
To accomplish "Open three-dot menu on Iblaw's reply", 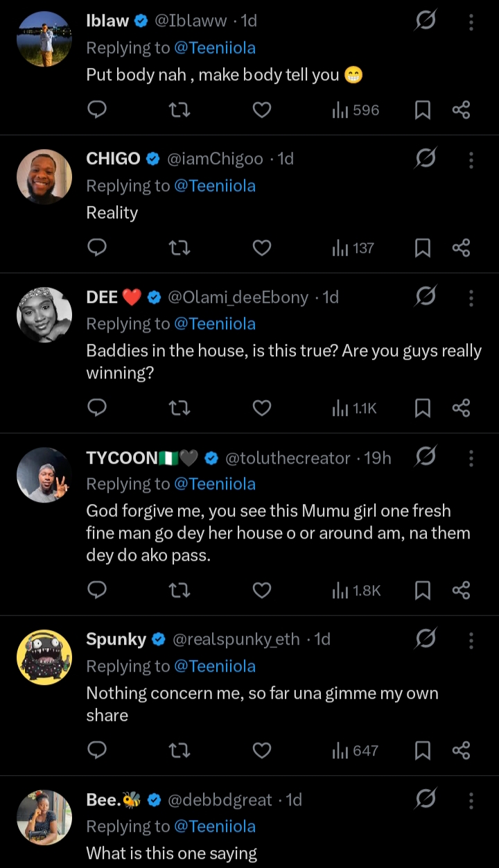I will 471,21.
